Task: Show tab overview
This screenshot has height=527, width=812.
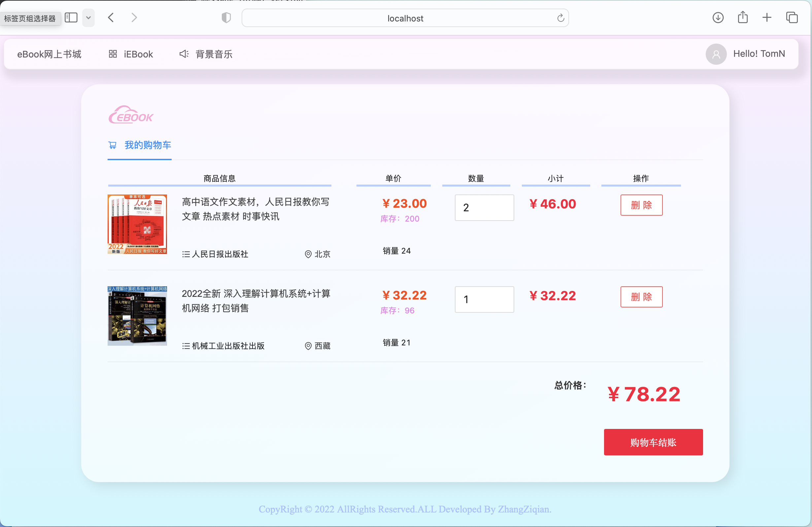Action: pyautogui.click(x=792, y=18)
